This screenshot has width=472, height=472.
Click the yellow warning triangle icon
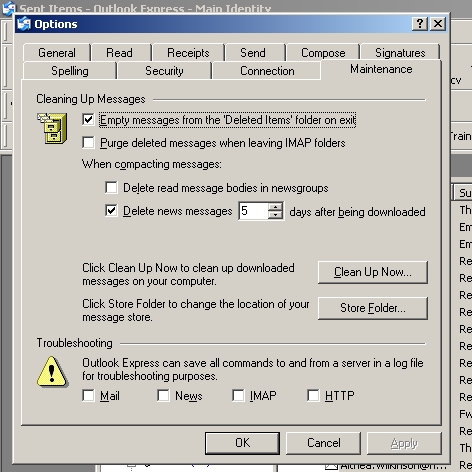click(52, 371)
